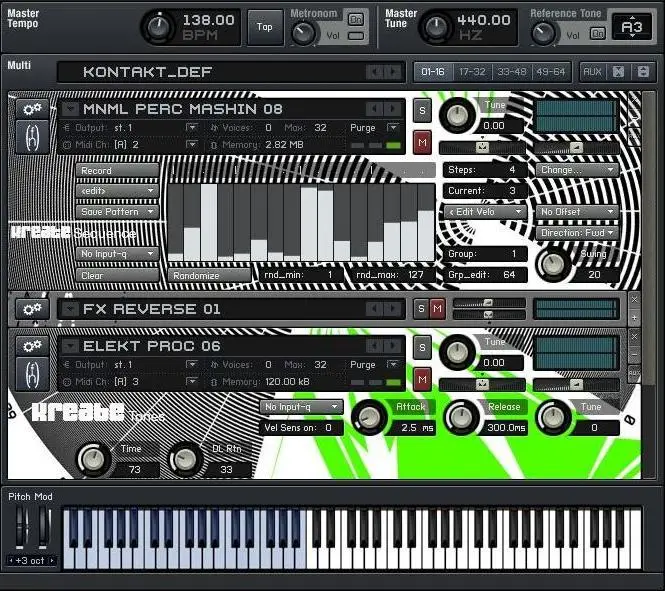The width and height of the screenshot is (665, 591).
Task: Open No Input-q dropdown in Kreate Tones
Action: (302, 407)
